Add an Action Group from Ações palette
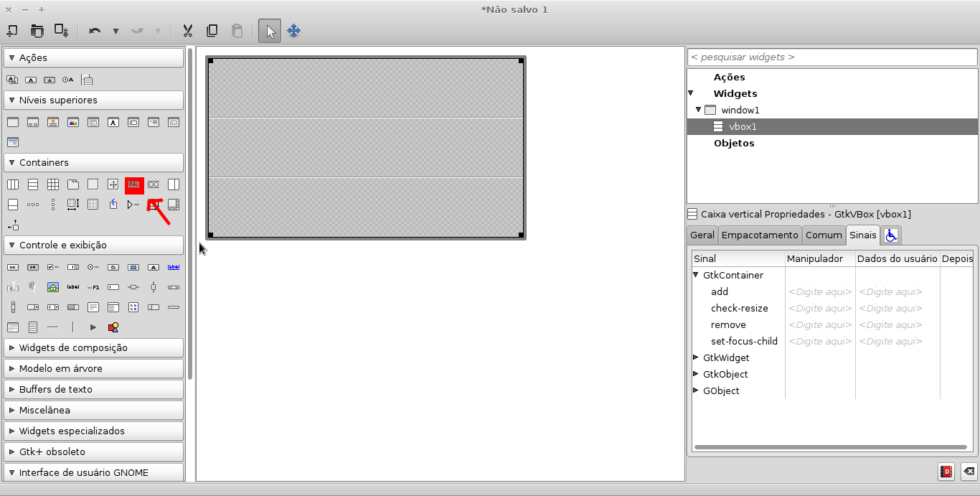 (12, 80)
